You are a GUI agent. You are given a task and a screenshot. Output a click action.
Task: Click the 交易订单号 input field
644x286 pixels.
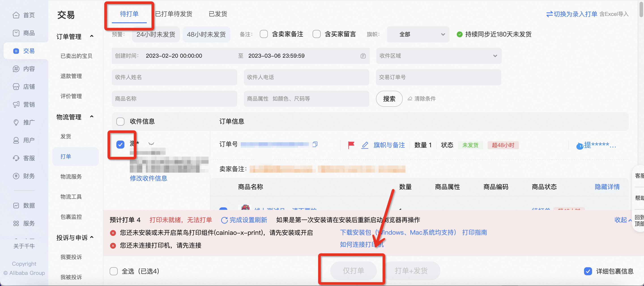click(x=439, y=77)
